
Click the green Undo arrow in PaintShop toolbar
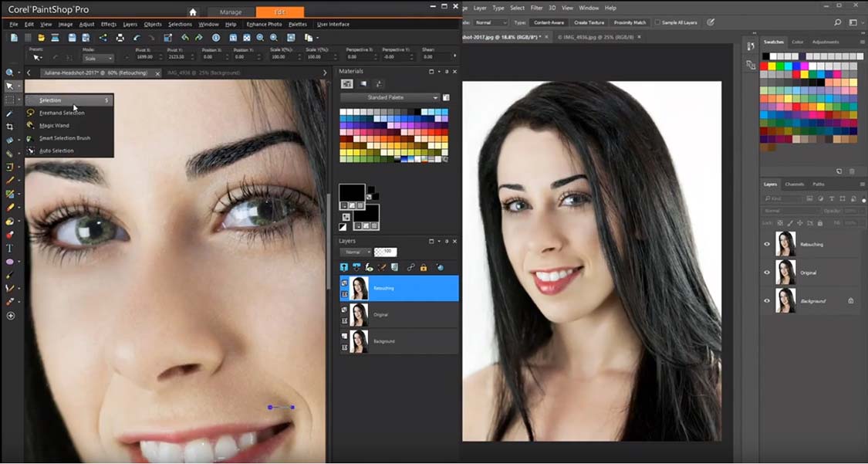tap(185, 38)
